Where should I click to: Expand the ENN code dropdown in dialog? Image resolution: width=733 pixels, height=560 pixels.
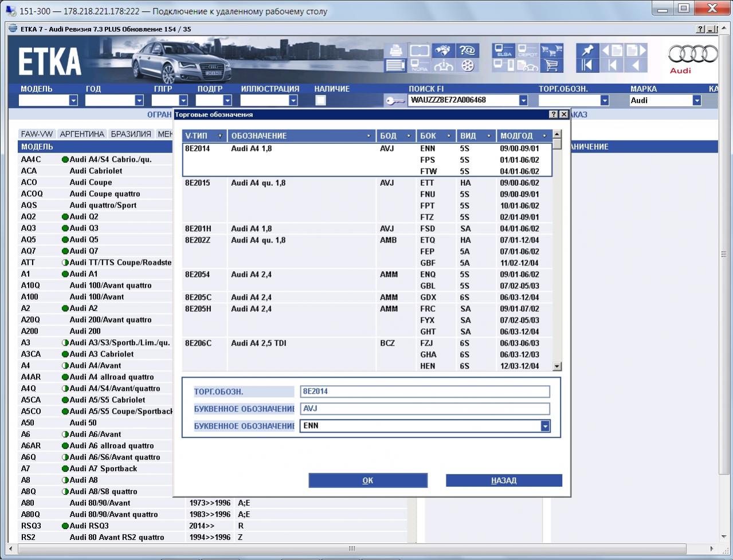pyautogui.click(x=545, y=426)
